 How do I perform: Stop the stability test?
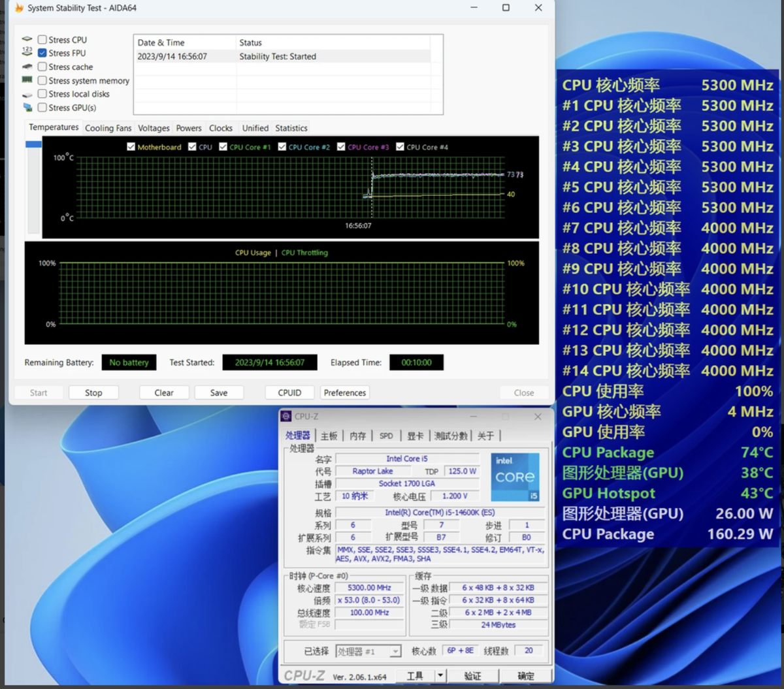93,393
